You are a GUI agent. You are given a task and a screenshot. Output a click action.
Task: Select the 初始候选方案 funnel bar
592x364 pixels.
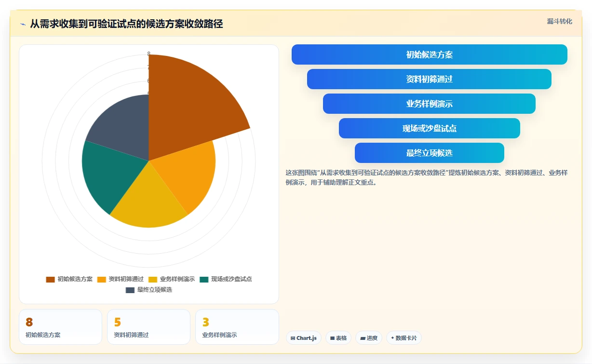click(430, 54)
